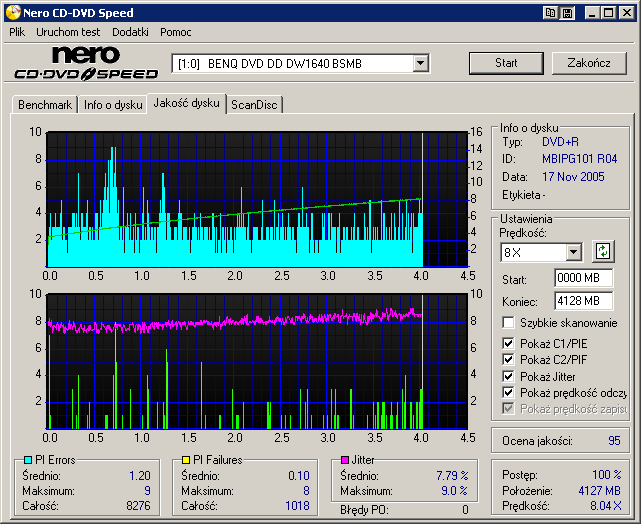Switch to the Info o dysku tab
The image size is (641, 524).
[x=113, y=105]
